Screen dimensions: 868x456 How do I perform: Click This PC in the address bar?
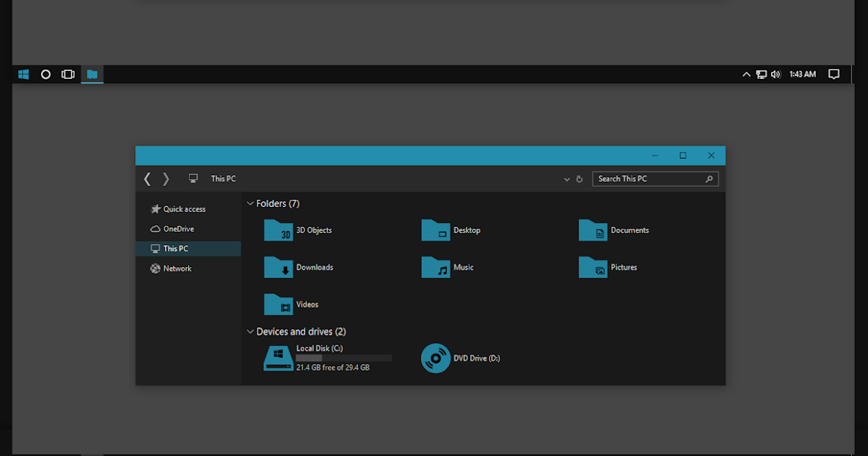(224, 179)
